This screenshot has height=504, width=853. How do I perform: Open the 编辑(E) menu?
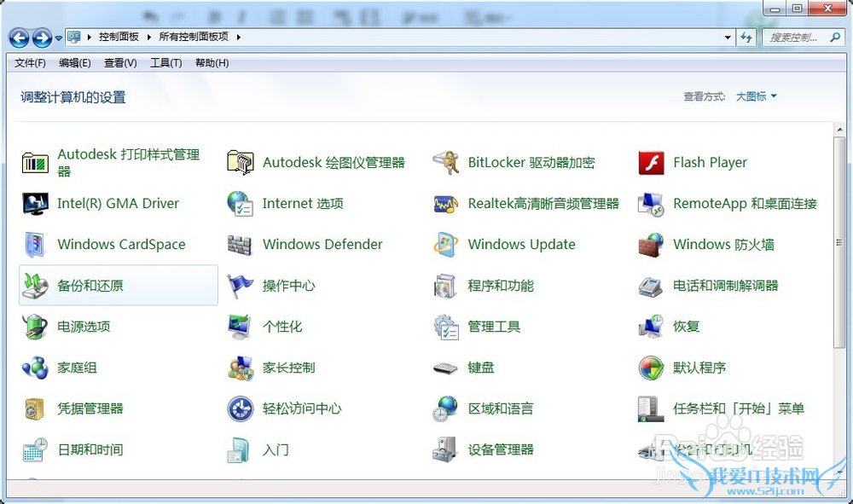coord(74,63)
